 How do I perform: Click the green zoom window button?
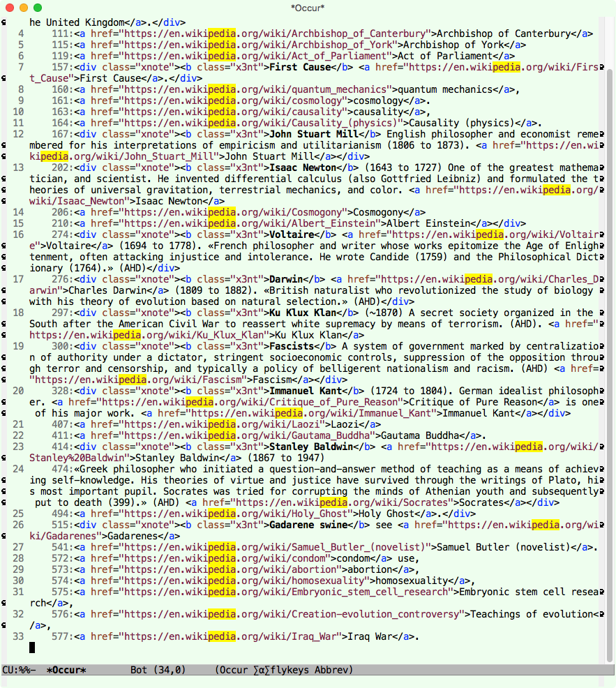coord(38,8)
